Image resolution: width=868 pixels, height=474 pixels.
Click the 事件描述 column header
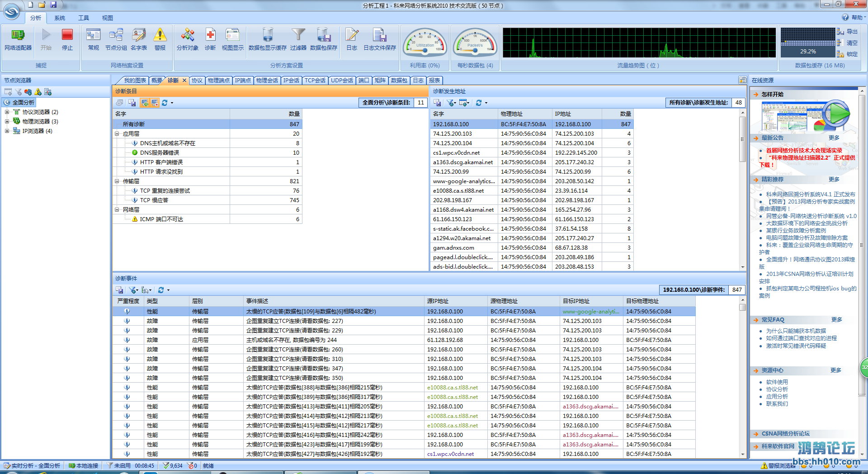[334, 301]
